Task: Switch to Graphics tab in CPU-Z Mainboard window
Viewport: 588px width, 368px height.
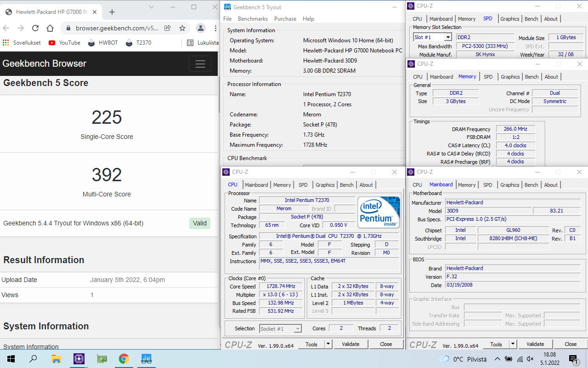Action: pyautogui.click(x=510, y=185)
